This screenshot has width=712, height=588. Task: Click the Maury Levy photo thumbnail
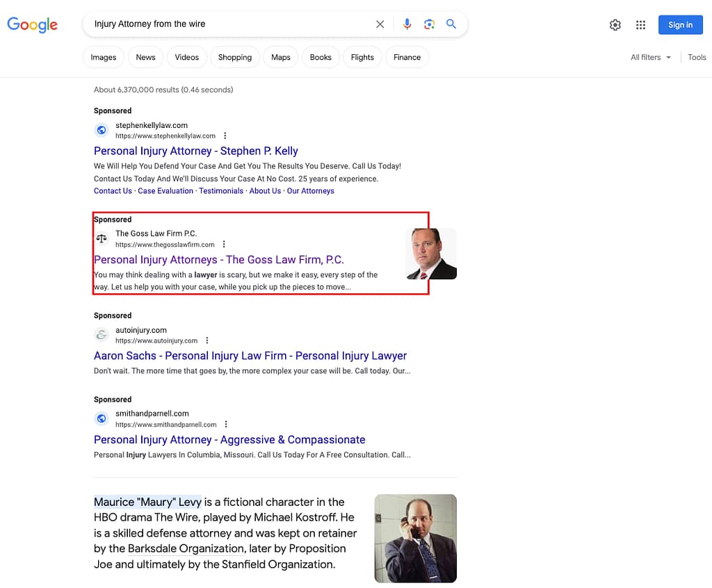416,539
